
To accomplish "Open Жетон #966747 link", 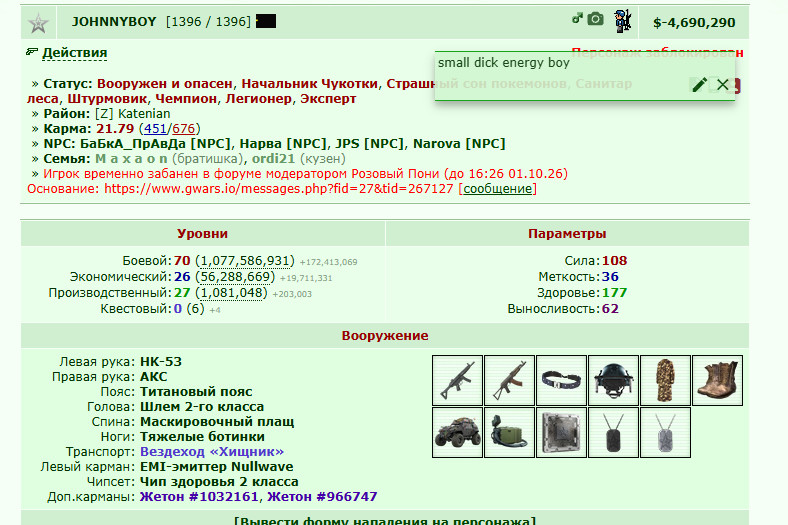I will coord(322,497).
